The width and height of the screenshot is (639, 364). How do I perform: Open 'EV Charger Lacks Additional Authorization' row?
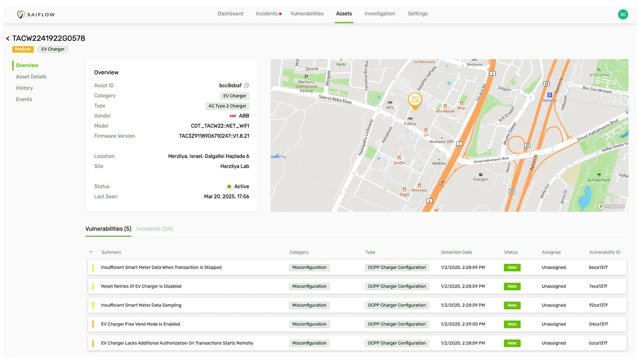pyautogui.click(x=357, y=343)
